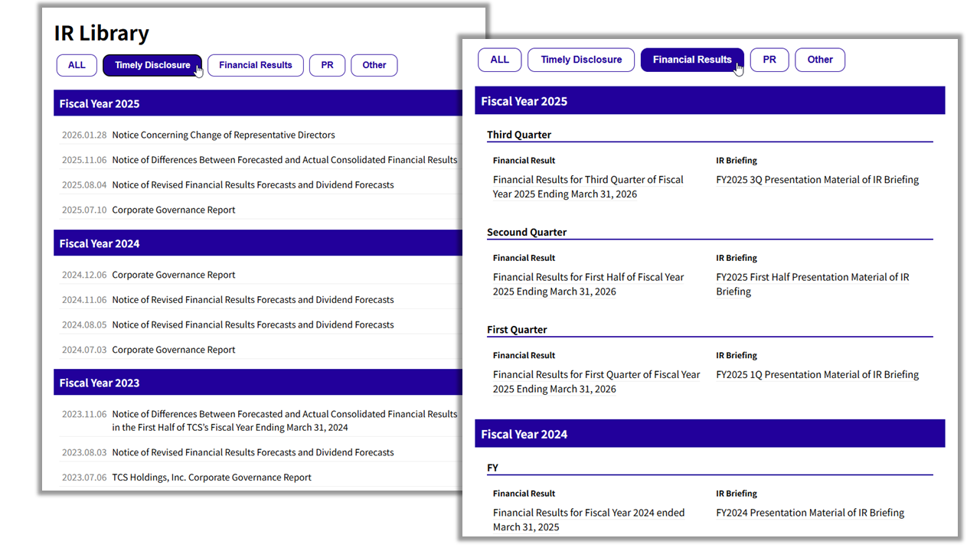Open Notice Concerning Change of Representative Directors
Screen dimensions: 980x551
tap(224, 135)
